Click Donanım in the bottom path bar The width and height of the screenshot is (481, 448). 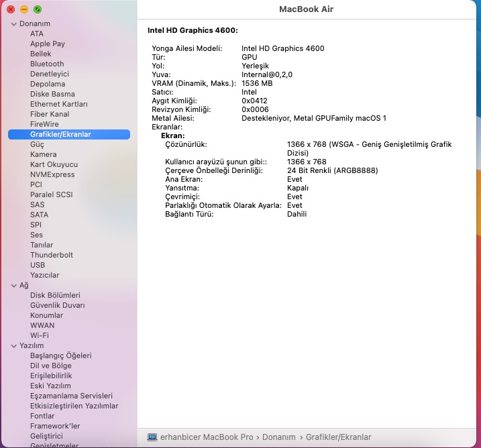278,437
